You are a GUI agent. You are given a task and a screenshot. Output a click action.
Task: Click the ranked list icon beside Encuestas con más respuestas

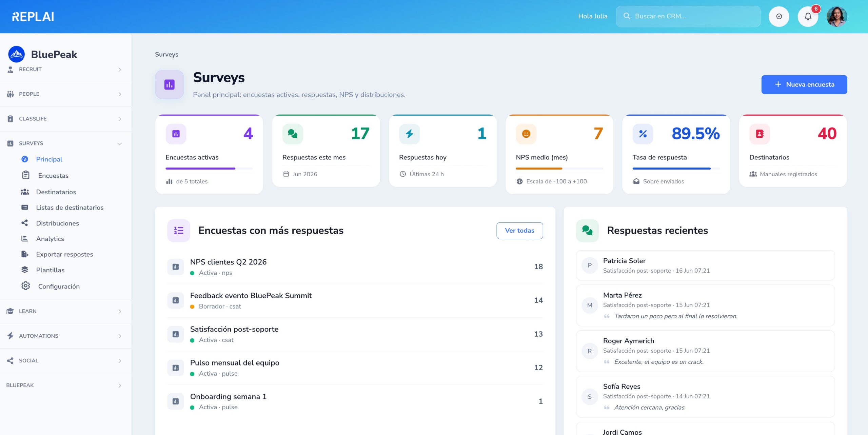(x=179, y=231)
